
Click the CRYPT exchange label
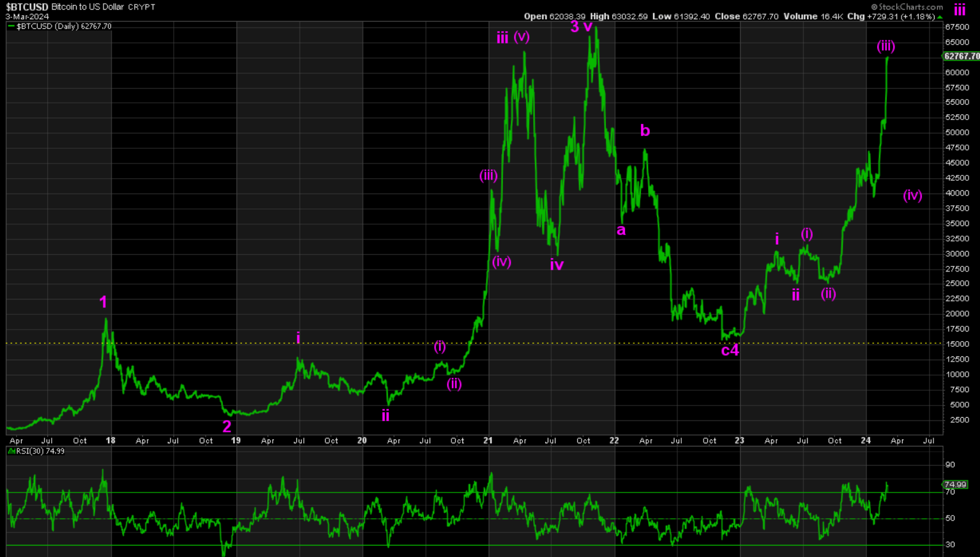[141, 7]
